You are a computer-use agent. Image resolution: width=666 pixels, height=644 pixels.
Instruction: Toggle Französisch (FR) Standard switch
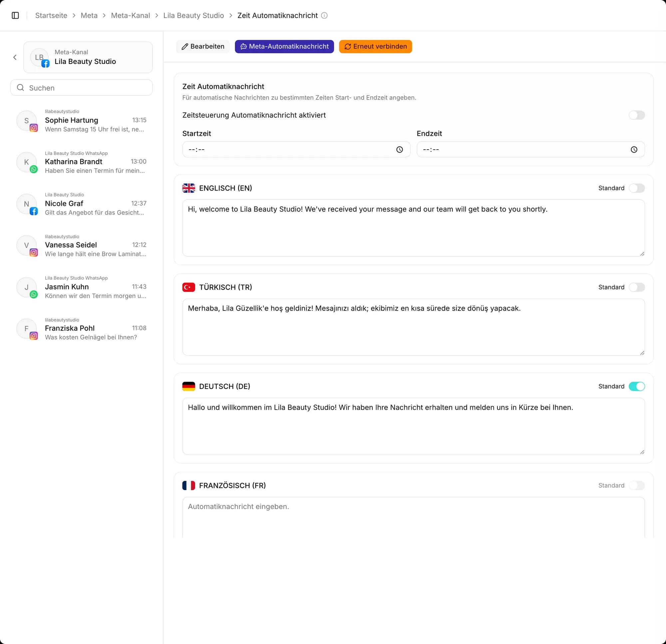click(636, 485)
